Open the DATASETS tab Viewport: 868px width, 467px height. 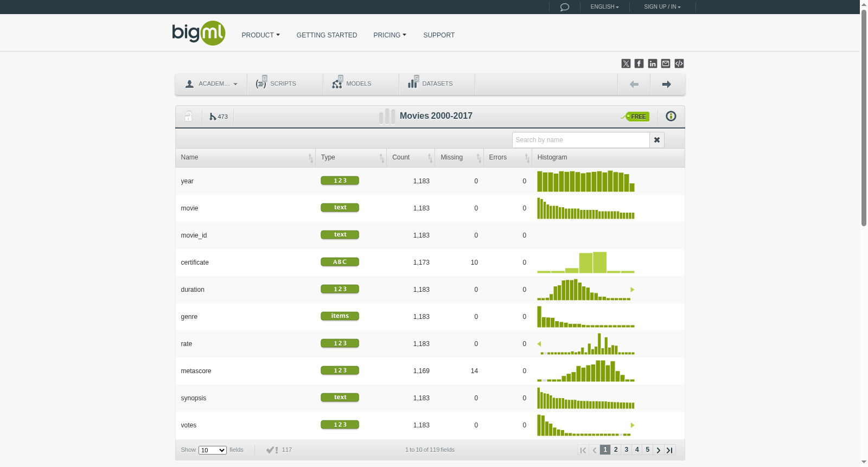pos(437,84)
